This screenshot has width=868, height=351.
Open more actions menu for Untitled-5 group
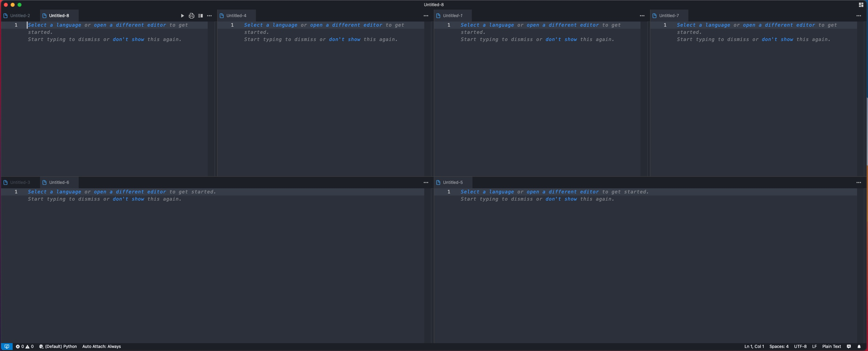tap(858, 182)
